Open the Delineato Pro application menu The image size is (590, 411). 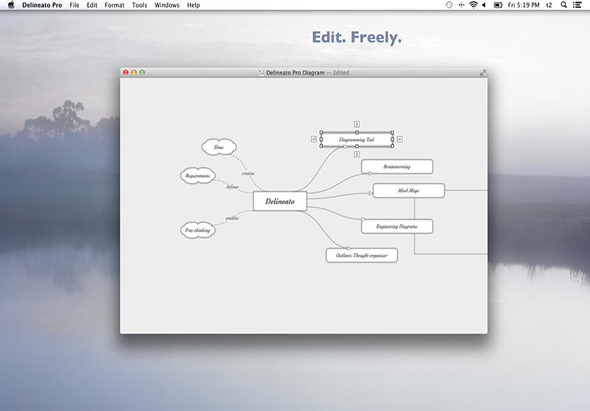(x=42, y=5)
